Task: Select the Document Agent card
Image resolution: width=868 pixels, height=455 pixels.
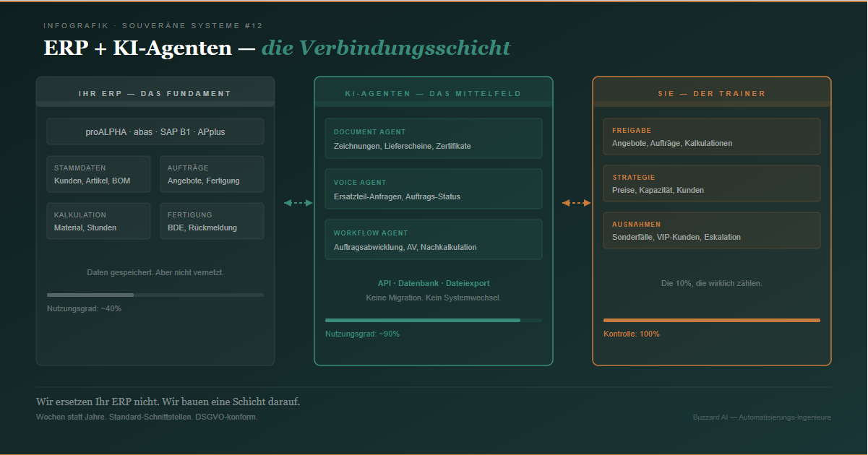Action: coord(433,138)
